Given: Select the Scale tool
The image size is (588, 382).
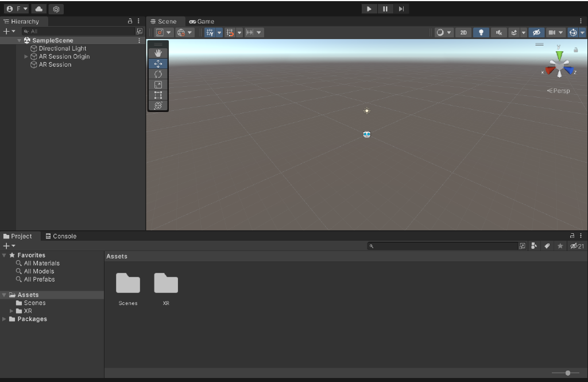Looking at the screenshot, I should [x=158, y=84].
